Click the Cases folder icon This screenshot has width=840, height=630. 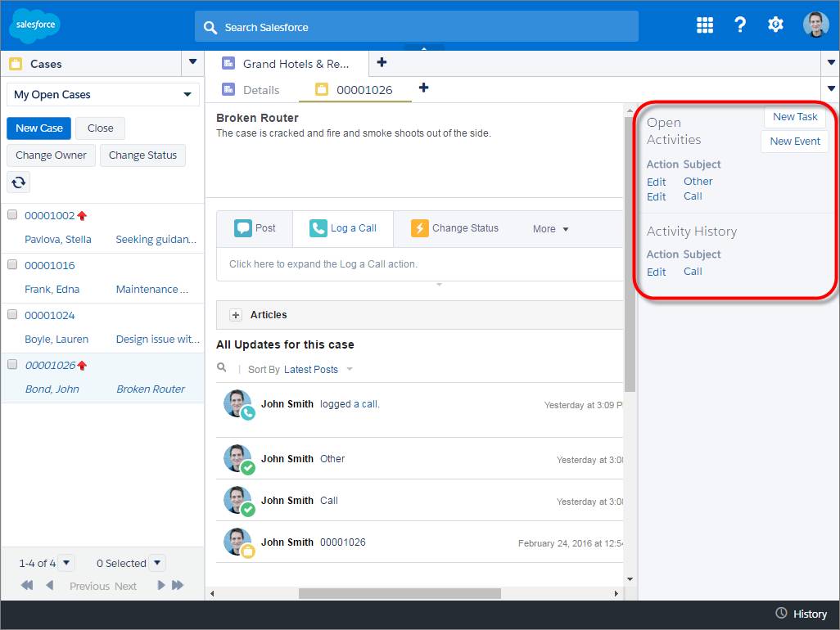16,64
